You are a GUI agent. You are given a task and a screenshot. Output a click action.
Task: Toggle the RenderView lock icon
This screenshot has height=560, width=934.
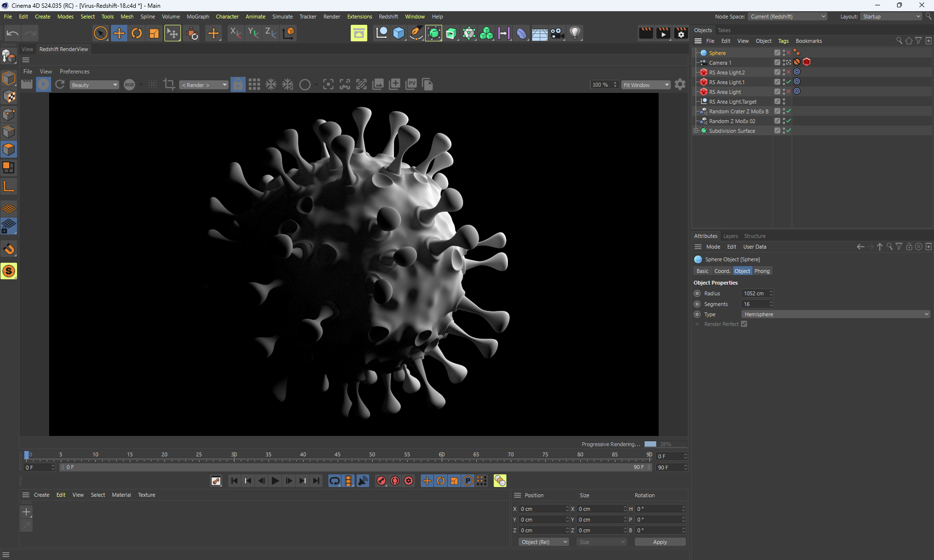tap(237, 85)
